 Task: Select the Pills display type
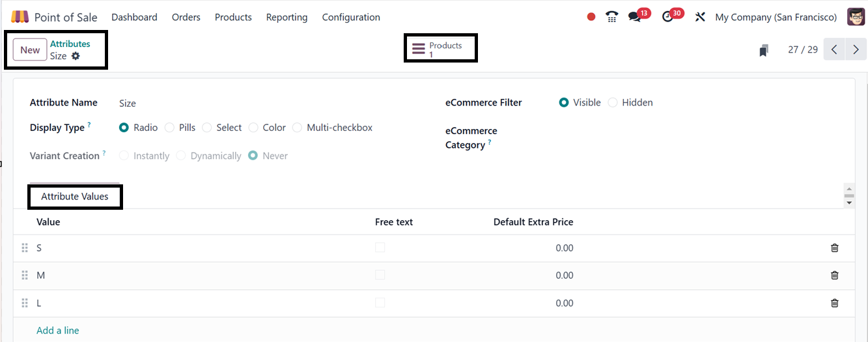point(170,128)
